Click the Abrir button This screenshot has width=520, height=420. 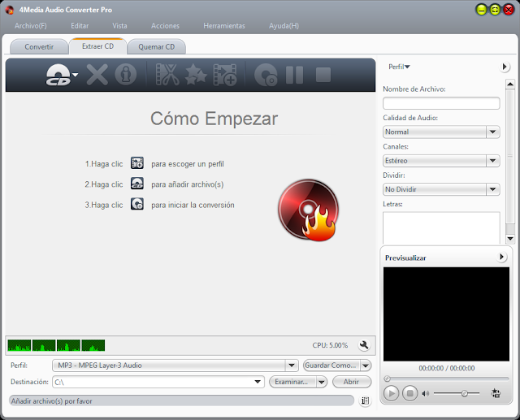click(352, 382)
